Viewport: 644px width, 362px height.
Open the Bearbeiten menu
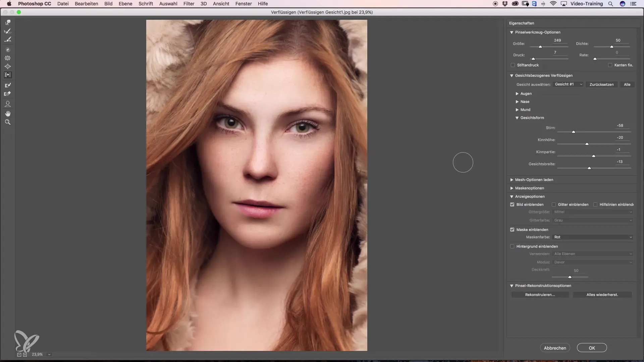coord(87,4)
